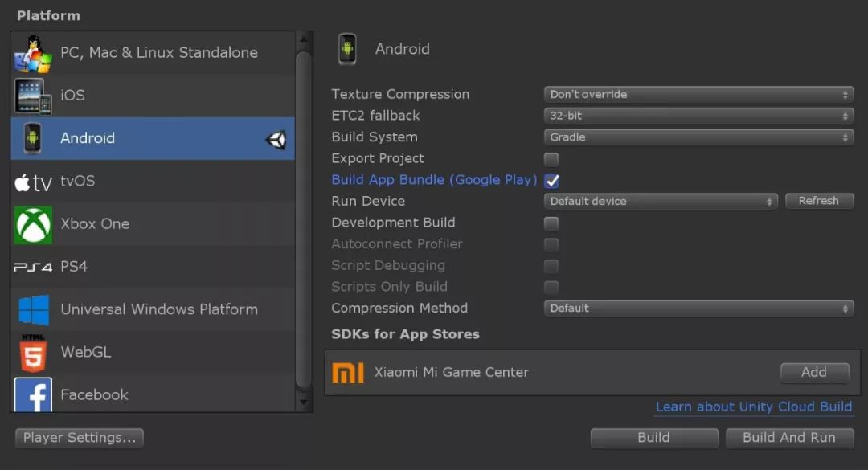868x470 pixels.
Task: Click the Xiaomi Mi logo icon
Action: pyautogui.click(x=348, y=373)
